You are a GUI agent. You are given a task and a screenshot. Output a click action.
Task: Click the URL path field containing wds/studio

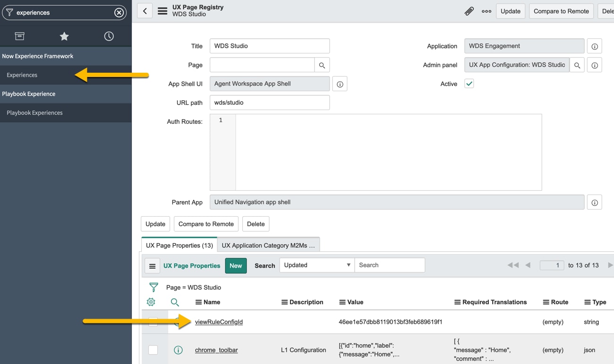click(x=269, y=102)
